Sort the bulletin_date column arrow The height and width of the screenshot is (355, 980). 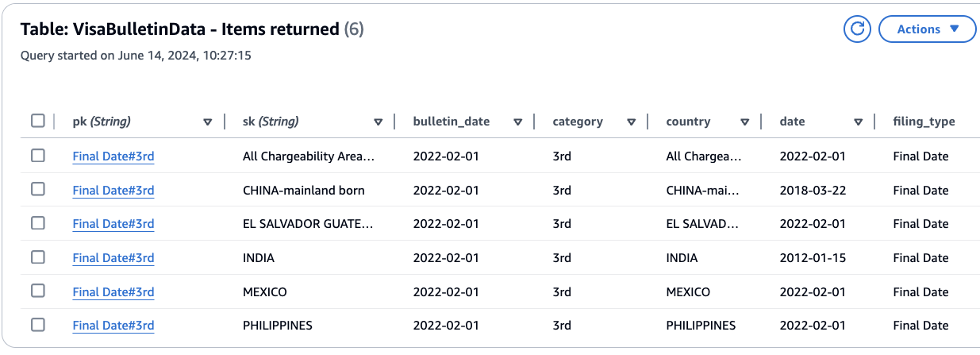pyautogui.click(x=518, y=122)
